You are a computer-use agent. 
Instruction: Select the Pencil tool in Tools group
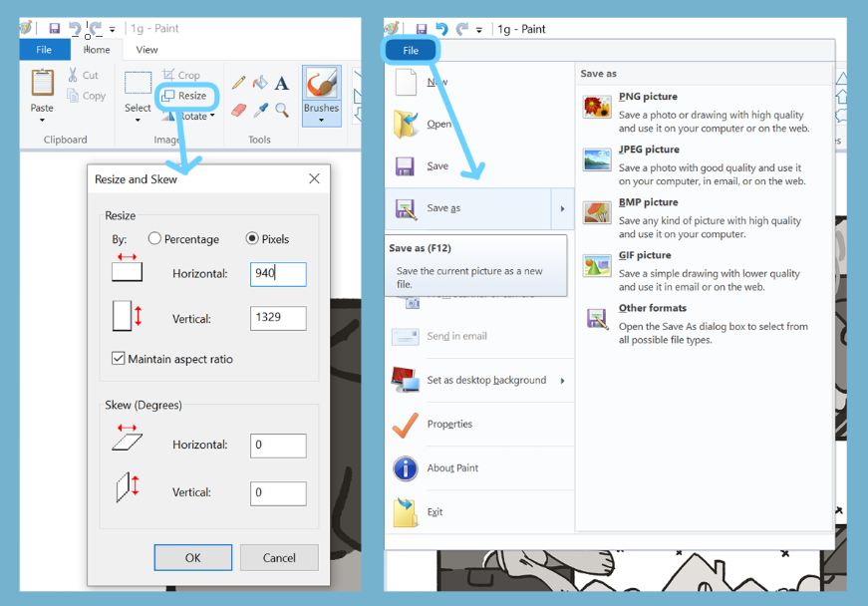pos(238,84)
